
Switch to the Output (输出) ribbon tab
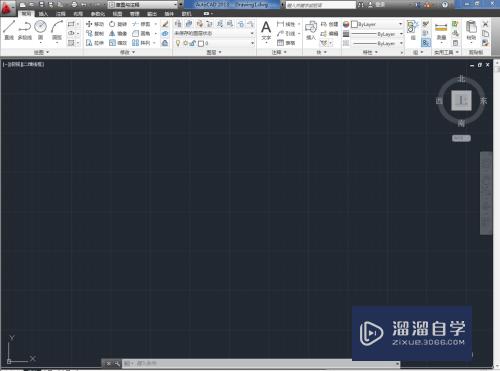click(x=152, y=14)
